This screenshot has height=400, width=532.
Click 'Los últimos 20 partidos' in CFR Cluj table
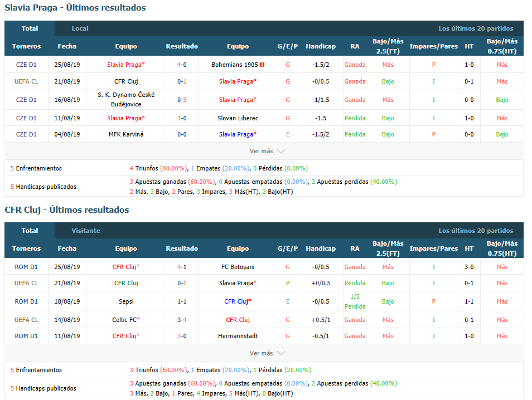(476, 231)
